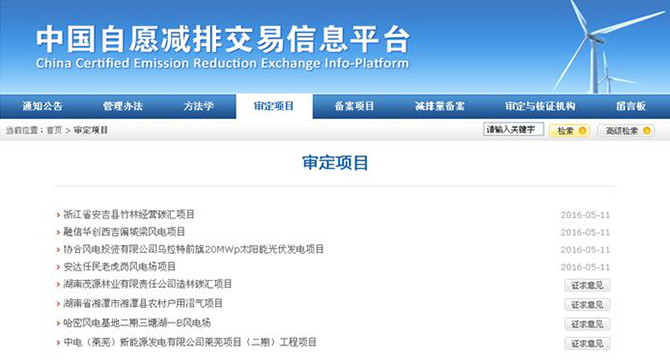
Task: Click the 高级检索 advanced search button
Action: click(626, 131)
